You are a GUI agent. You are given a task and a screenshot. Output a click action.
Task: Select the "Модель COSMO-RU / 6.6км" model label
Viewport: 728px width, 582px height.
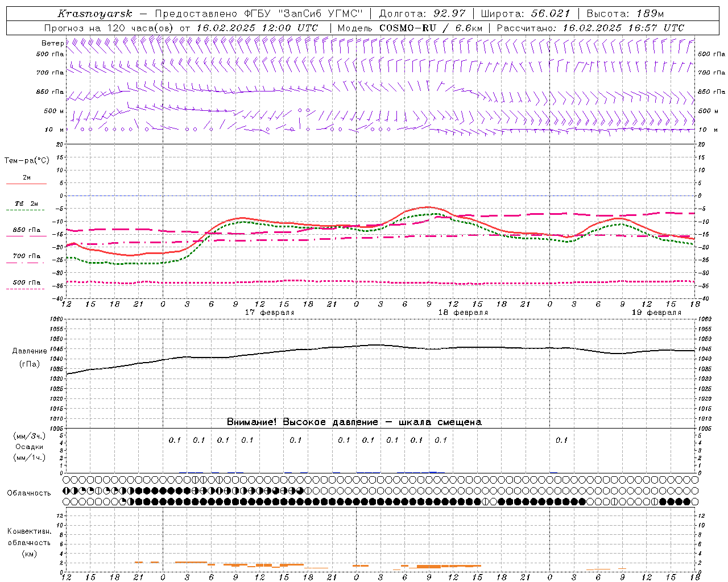[x=410, y=28]
